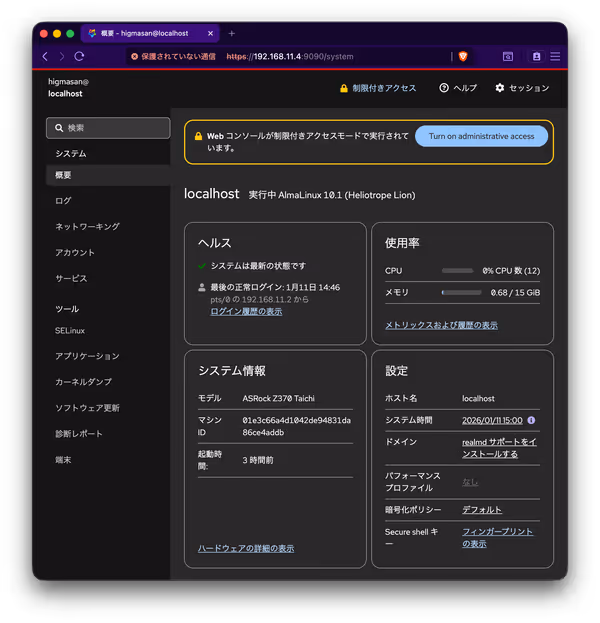Viewport: 600px width, 623px height.
Task: Open SELinux in the sidebar
Action: 70,331
